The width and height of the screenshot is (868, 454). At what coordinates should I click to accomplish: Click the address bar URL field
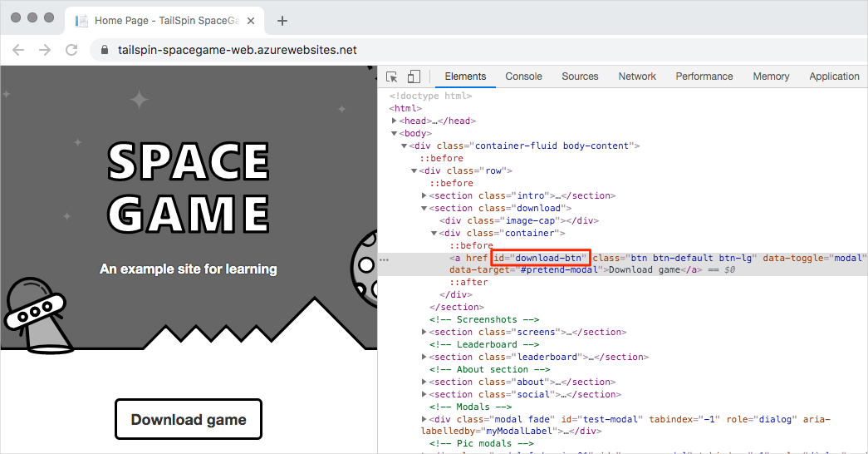point(478,50)
